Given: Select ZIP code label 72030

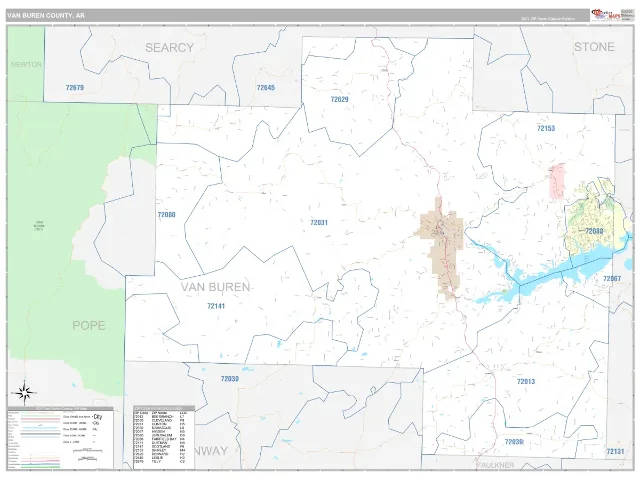Looking at the screenshot, I should pyautogui.click(x=229, y=379).
